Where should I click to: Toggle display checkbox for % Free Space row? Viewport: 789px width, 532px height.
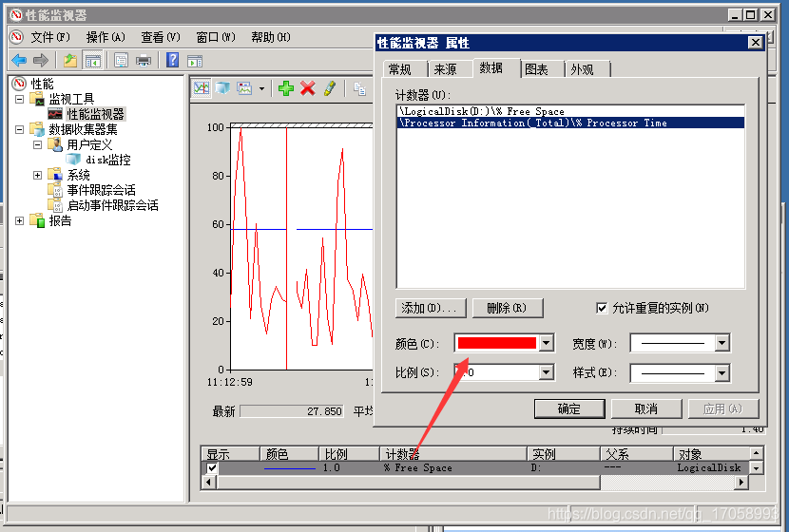point(212,467)
